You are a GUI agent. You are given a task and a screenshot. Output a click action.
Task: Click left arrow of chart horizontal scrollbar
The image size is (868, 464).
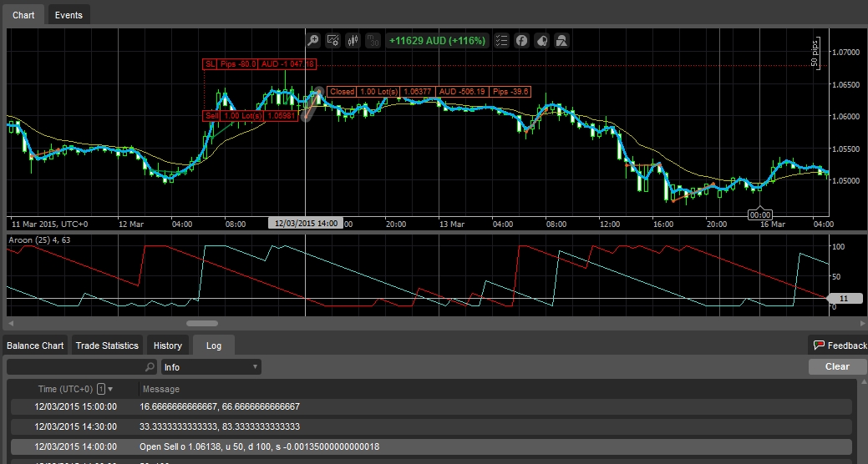pyautogui.click(x=11, y=324)
